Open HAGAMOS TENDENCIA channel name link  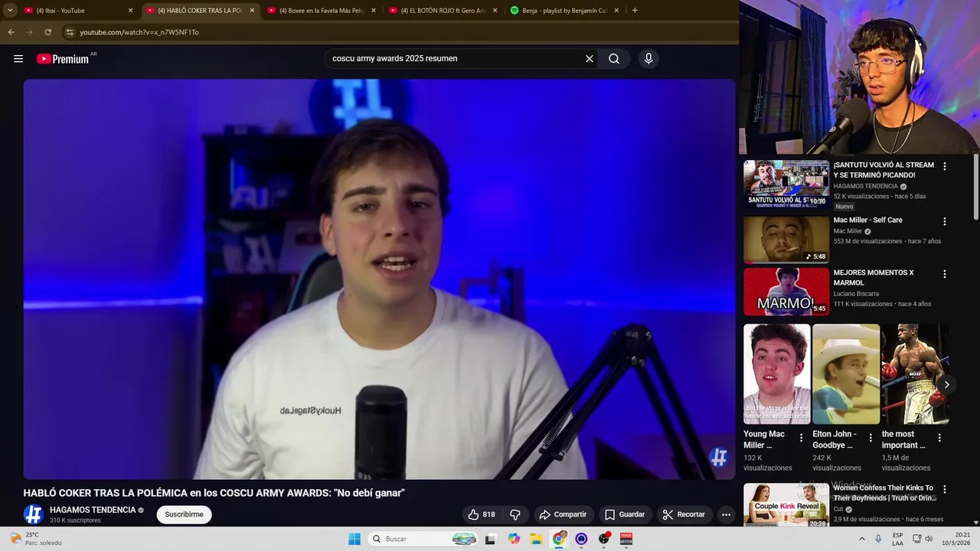[93, 510]
